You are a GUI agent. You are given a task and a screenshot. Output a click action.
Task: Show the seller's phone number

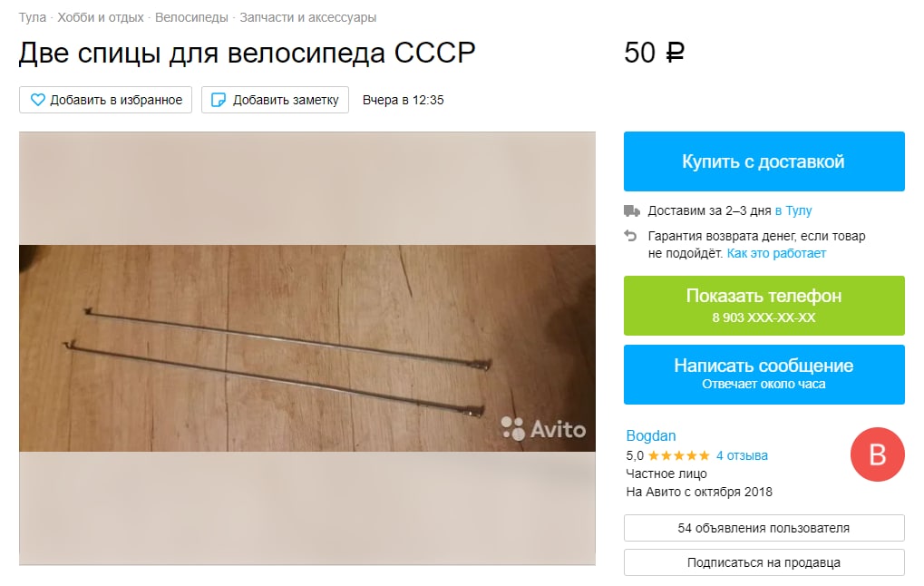pos(764,306)
